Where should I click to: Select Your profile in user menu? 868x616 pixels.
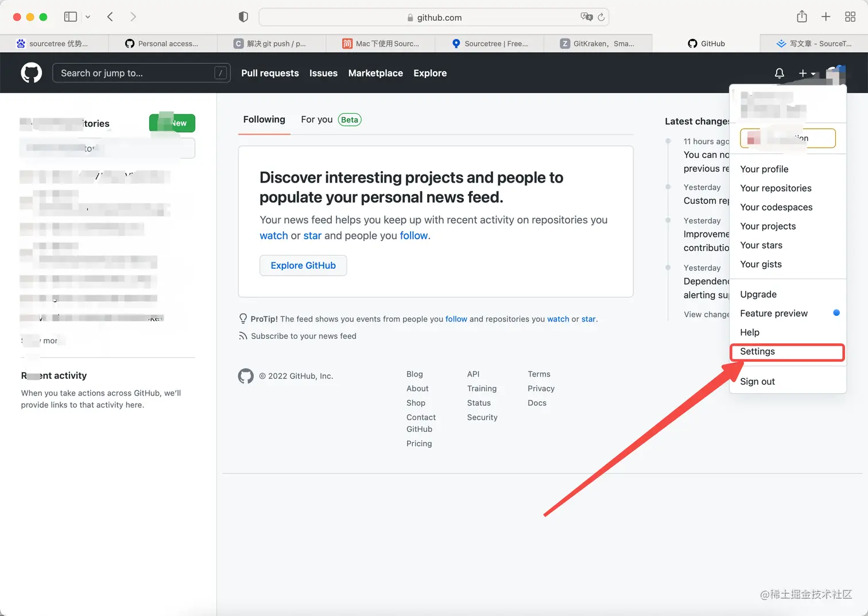coord(788,169)
